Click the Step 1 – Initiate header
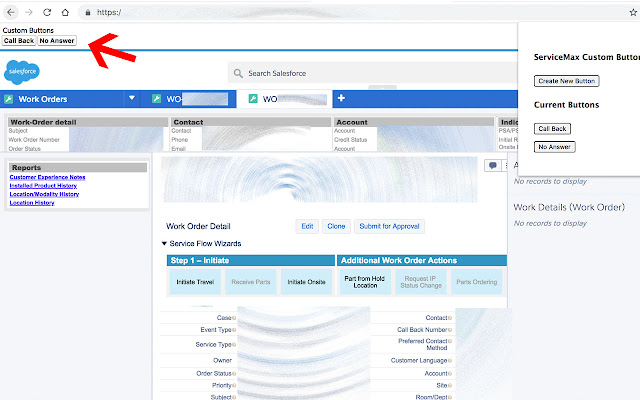The image size is (640, 400). point(251,260)
